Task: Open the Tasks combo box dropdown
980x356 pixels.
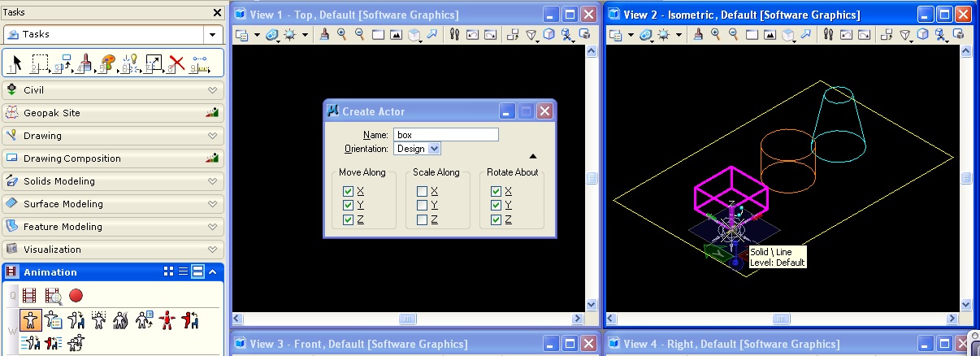Action: coord(213,35)
